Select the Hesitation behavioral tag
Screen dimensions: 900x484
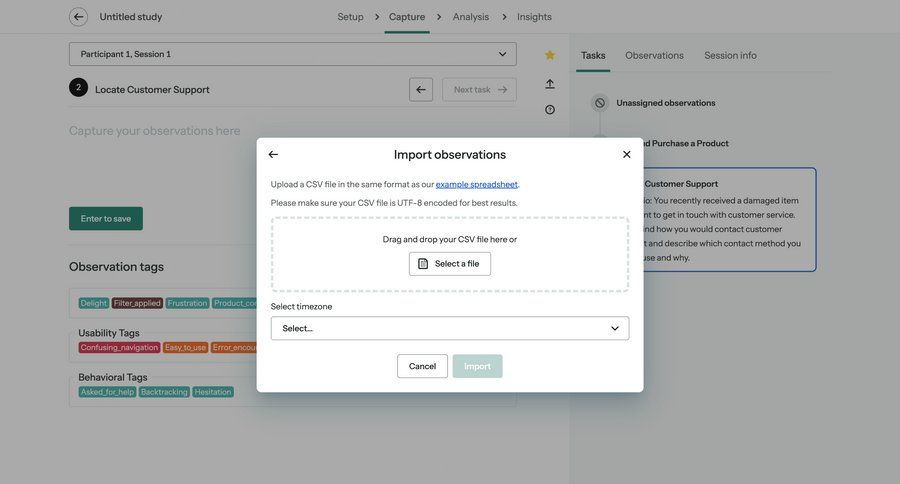(213, 392)
